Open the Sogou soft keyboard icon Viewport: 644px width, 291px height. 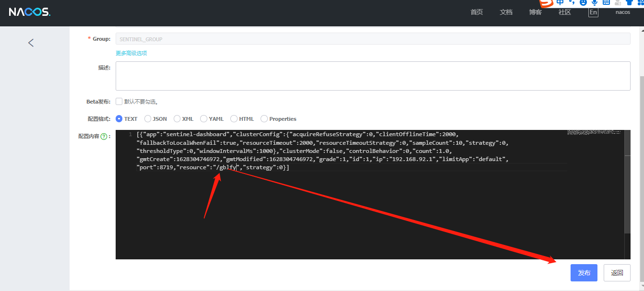coord(606,2)
